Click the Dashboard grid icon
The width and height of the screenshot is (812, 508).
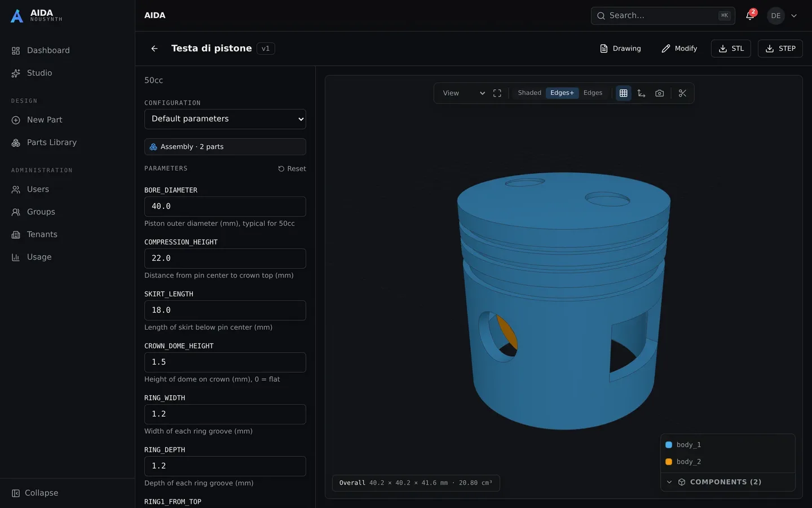16,51
